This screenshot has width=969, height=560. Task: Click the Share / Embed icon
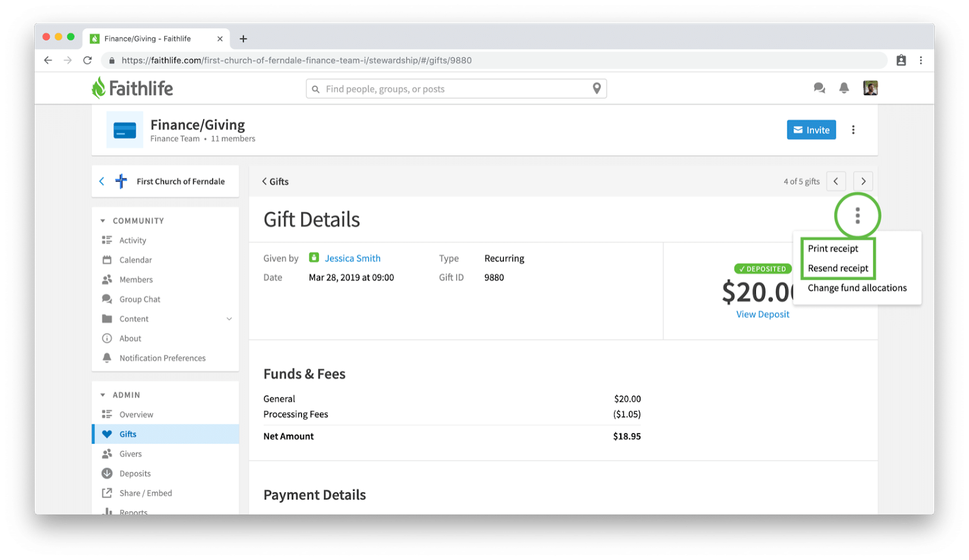coord(107,493)
